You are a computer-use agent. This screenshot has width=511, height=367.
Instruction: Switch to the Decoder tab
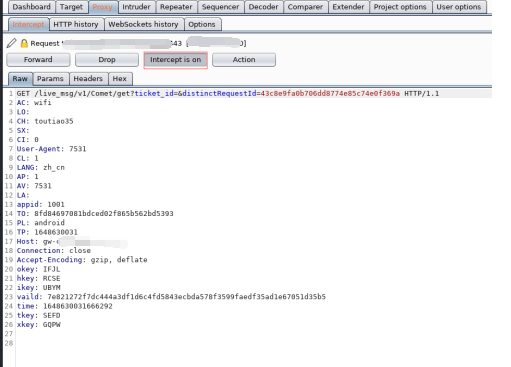263,7
